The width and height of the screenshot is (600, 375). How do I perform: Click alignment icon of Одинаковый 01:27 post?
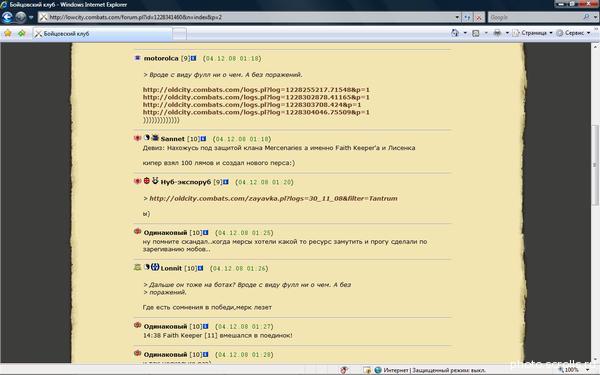tap(138, 325)
